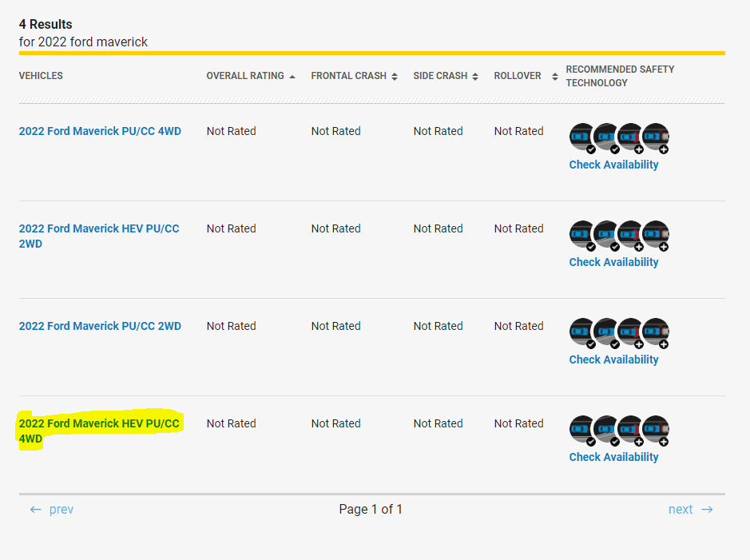
Task: Click the 'Vehicles' column header
Action: click(x=41, y=76)
